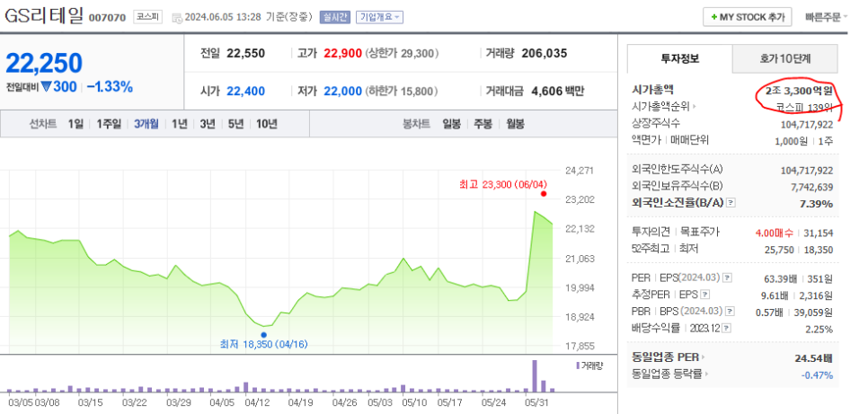
Task: Select the 3개월 line chart period
Action: point(146,124)
